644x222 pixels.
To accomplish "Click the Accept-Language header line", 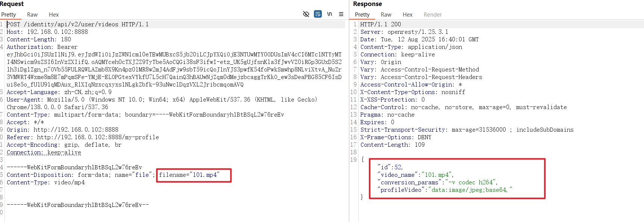I will (59, 92).
